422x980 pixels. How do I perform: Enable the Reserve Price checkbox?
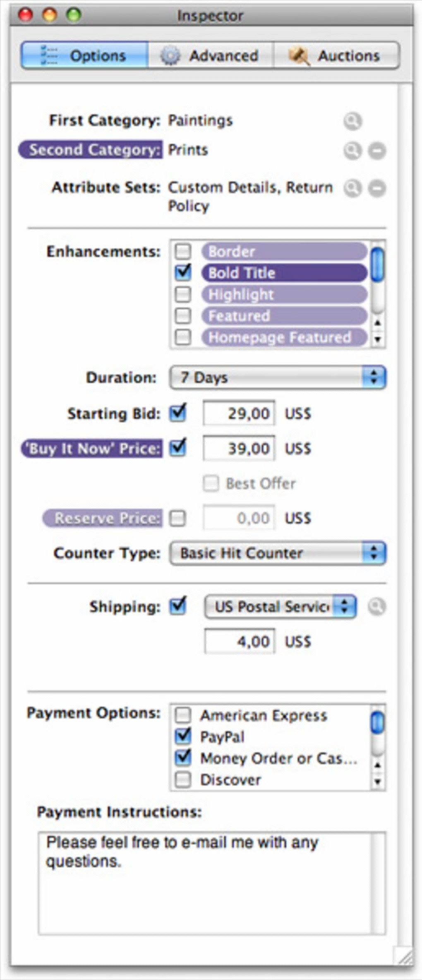pyautogui.click(x=178, y=518)
